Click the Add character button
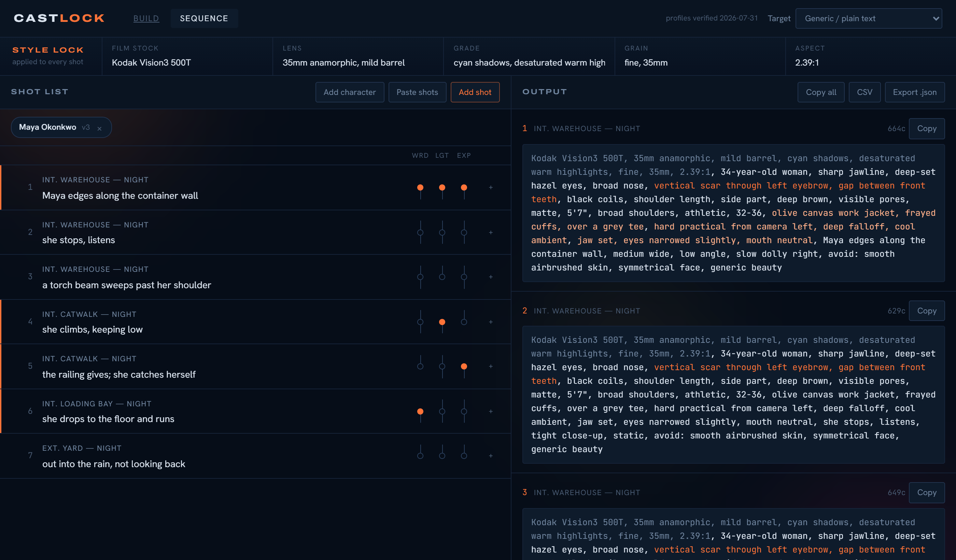The height and width of the screenshot is (560, 956). click(349, 92)
